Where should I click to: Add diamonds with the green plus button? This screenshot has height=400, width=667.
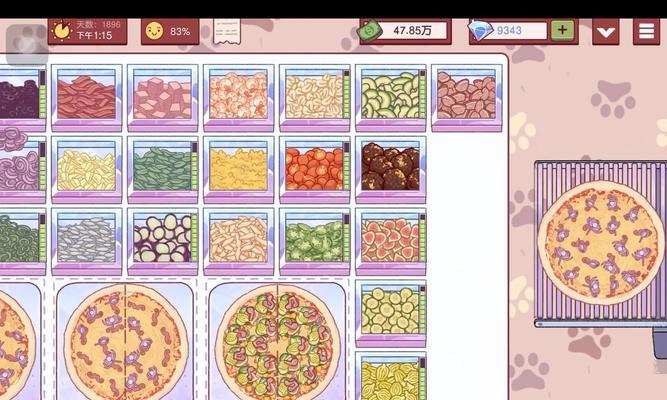point(562,30)
